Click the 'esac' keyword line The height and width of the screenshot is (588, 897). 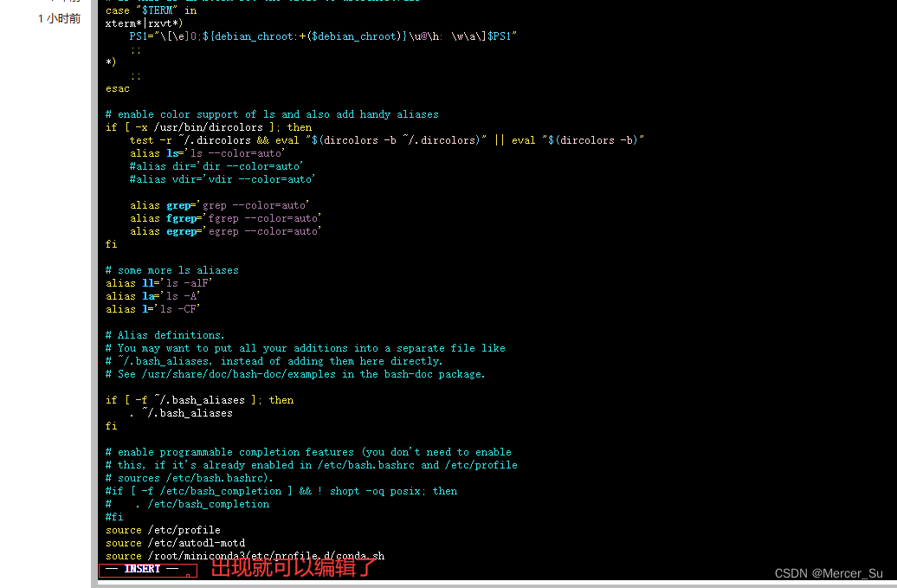(x=117, y=88)
